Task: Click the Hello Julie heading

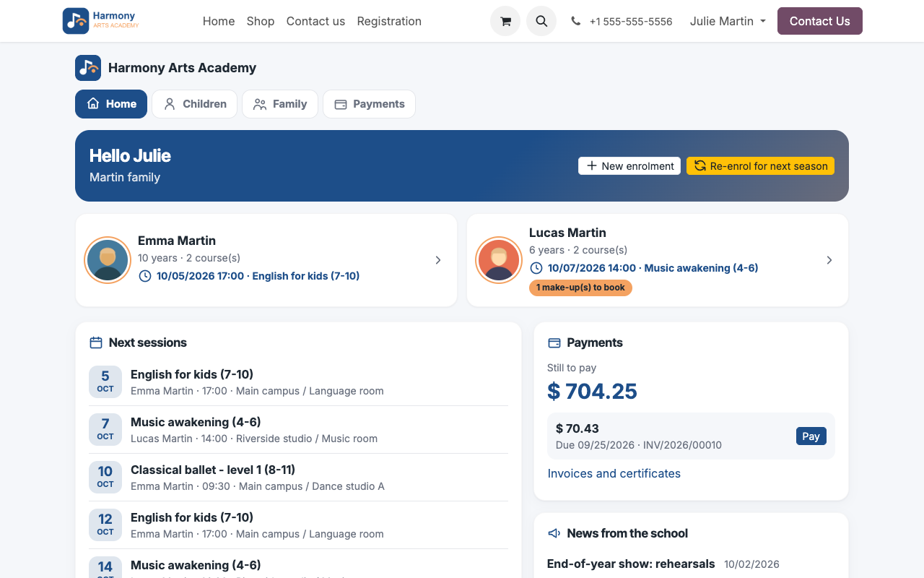Action: click(130, 155)
